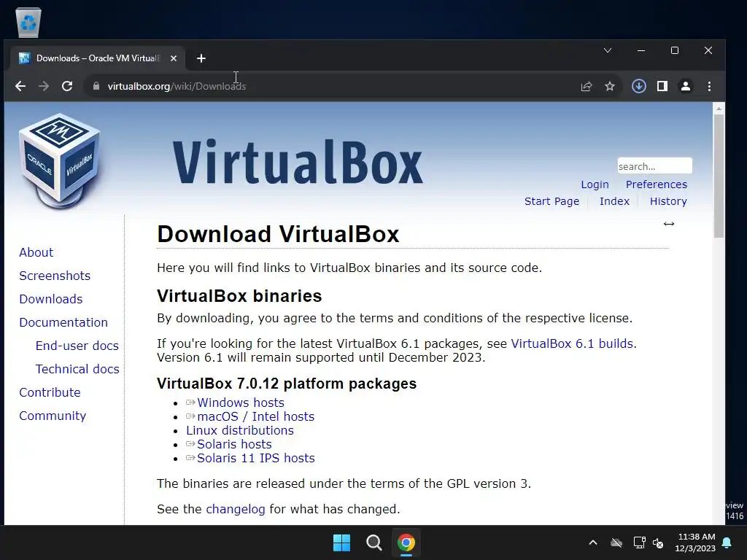Open About in the sidebar
Image resolution: width=747 pixels, height=560 pixels.
click(36, 252)
